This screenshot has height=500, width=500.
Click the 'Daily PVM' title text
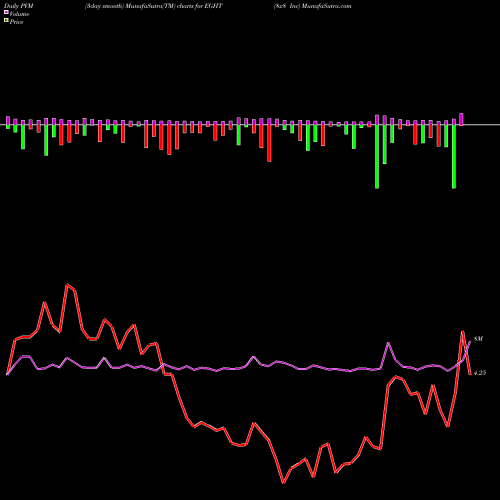click(x=19, y=6)
